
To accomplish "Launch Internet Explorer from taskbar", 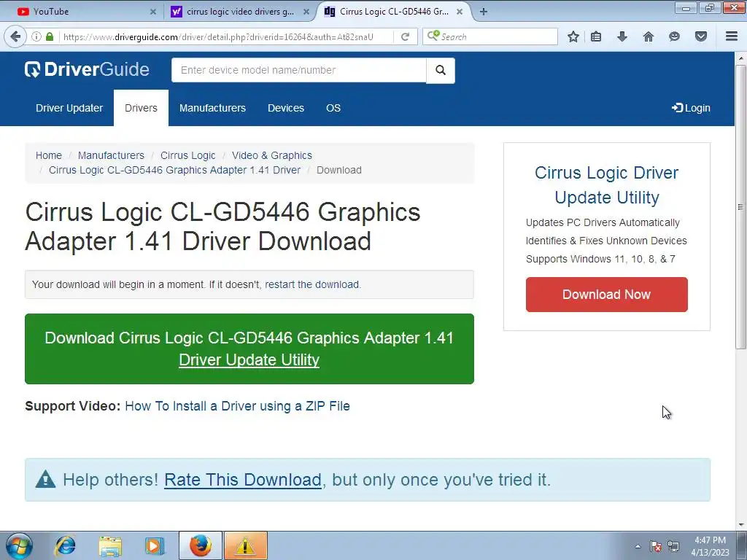I will [x=65, y=545].
